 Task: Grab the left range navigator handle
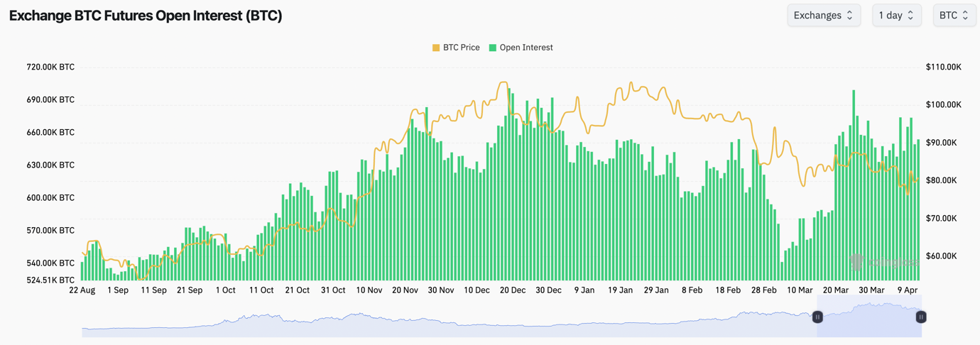coord(817,317)
